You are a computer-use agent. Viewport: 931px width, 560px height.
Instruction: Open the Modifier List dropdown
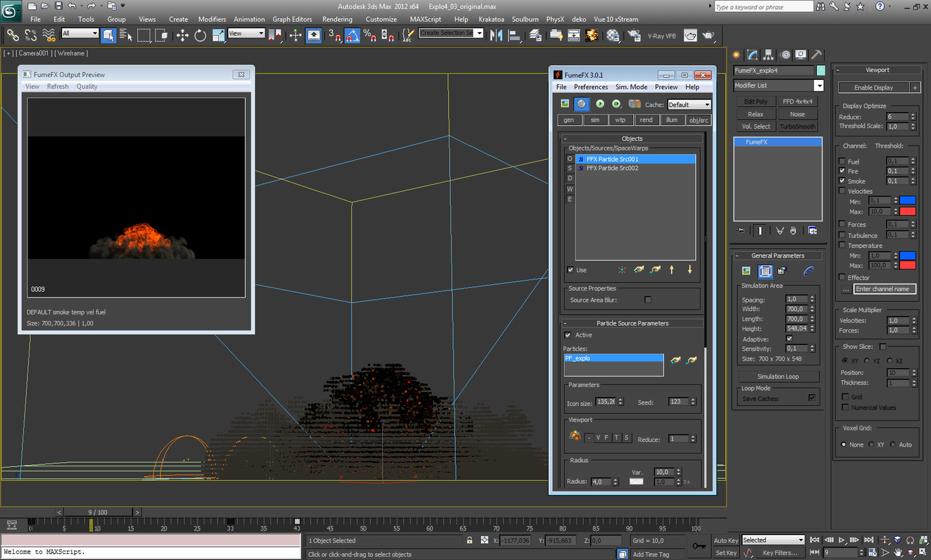tap(818, 85)
